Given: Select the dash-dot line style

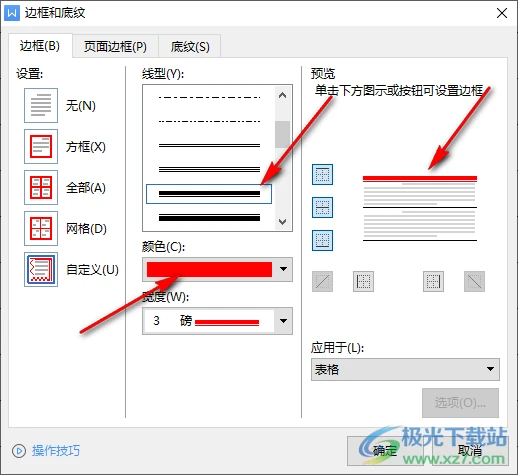Looking at the screenshot, I should pyautogui.click(x=209, y=98).
